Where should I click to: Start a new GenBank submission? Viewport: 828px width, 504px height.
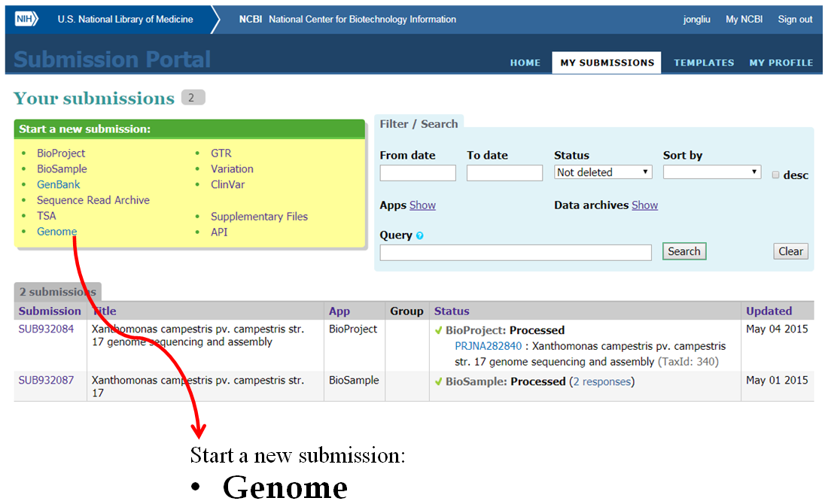pos(59,185)
